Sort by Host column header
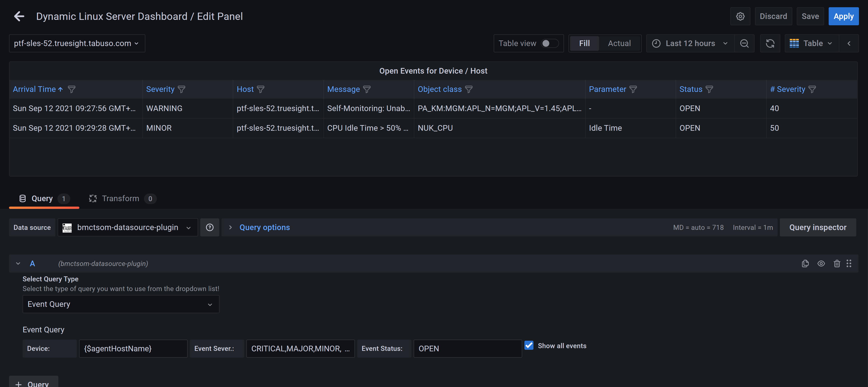This screenshot has width=868, height=387. 245,89
